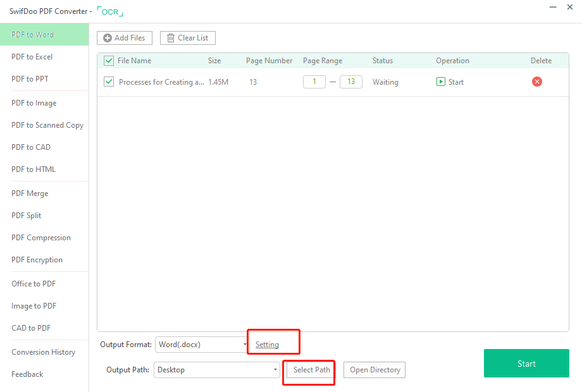Click page range end field showing 13
Viewport: 582px width, 392px height.
point(350,82)
